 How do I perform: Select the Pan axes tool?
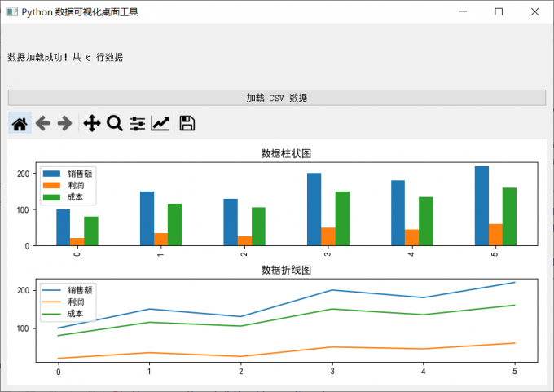(x=92, y=123)
